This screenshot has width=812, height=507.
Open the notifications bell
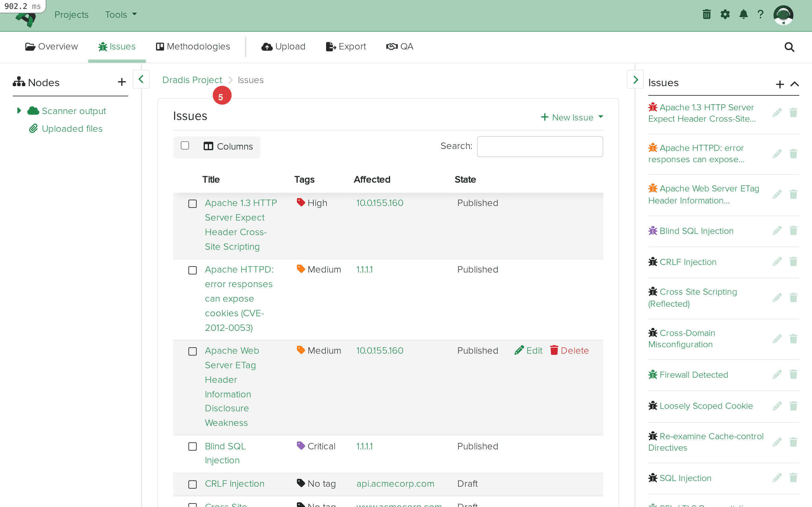coord(743,14)
